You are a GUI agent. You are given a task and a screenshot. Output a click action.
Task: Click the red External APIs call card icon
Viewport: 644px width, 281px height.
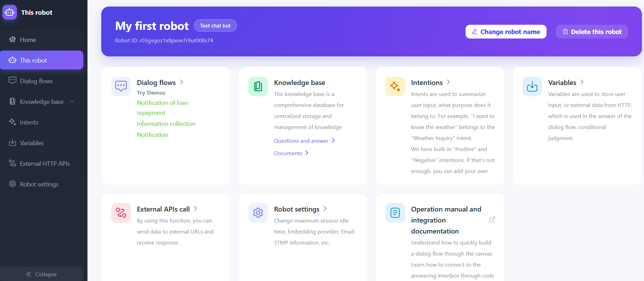pyautogui.click(x=121, y=213)
